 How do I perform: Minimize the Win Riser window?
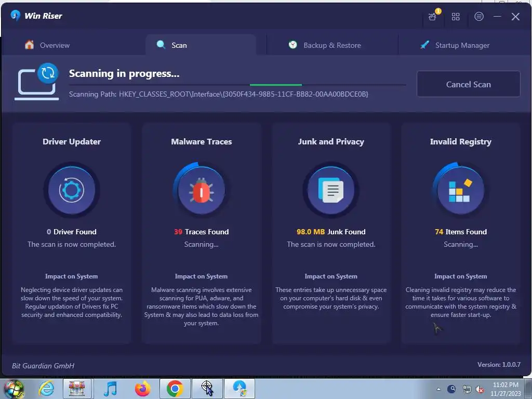(497, 16)
